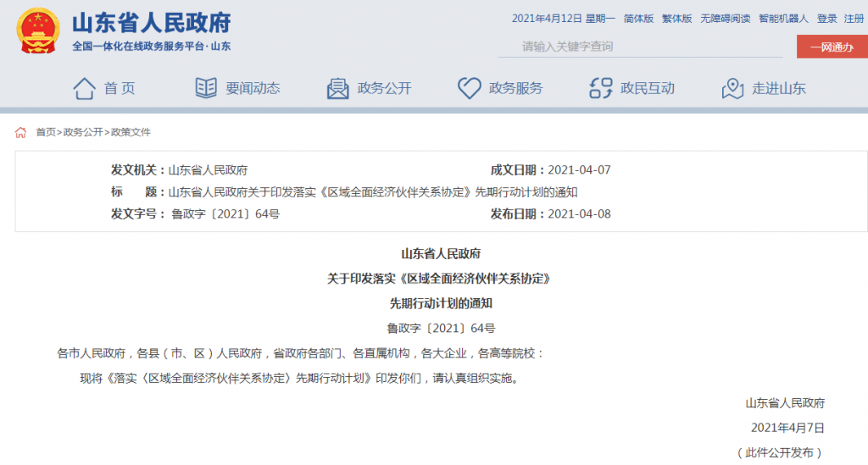Viewport: 868px width, 465px height.
Task: Click the red 一网通办 button
Action: [x=832, y=47]
